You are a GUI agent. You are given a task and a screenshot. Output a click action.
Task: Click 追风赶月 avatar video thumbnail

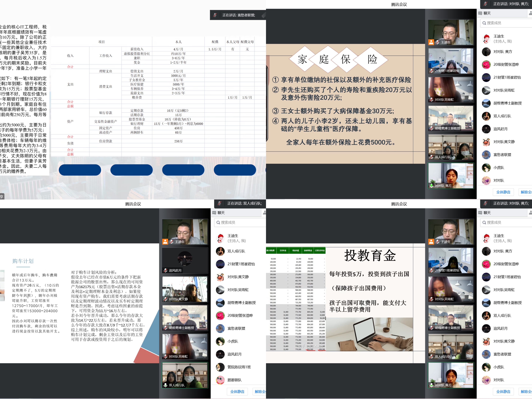point(185,258)
